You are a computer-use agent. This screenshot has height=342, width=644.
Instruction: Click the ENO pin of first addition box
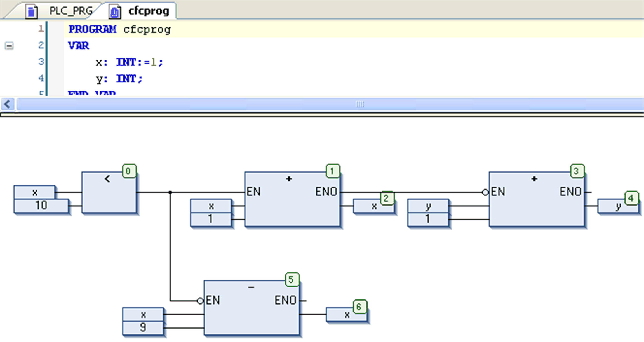click(x=326, y=192)
